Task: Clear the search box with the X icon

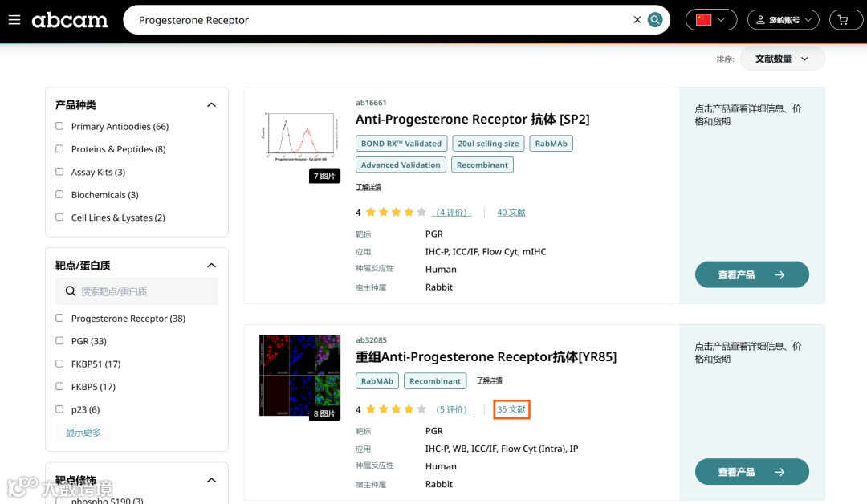Action: [x=637, y=20]
